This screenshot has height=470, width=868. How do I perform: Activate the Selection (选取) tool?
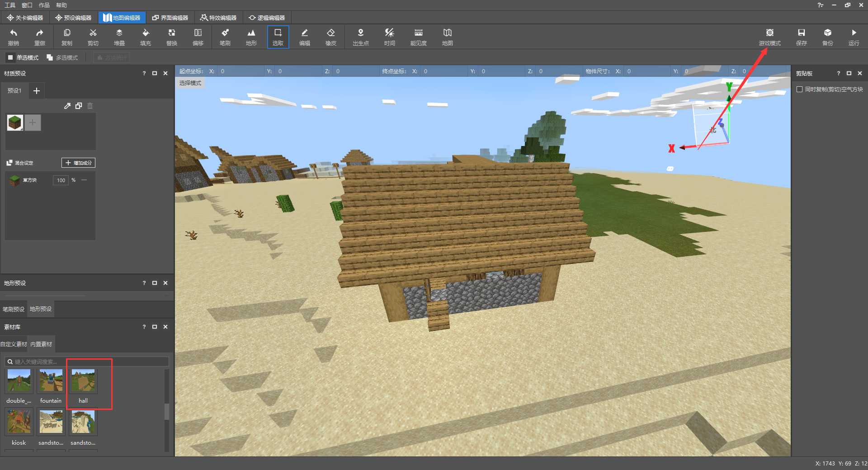point(278,37)
